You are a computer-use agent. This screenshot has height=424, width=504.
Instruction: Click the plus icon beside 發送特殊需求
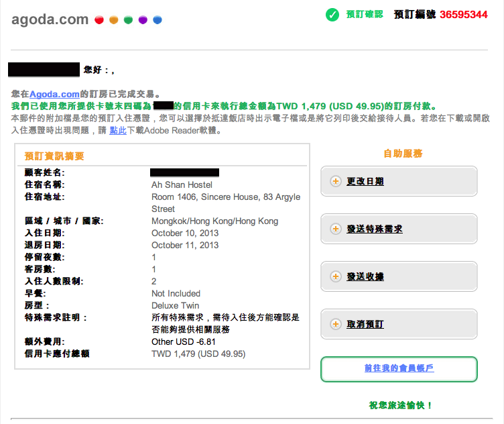336,229
